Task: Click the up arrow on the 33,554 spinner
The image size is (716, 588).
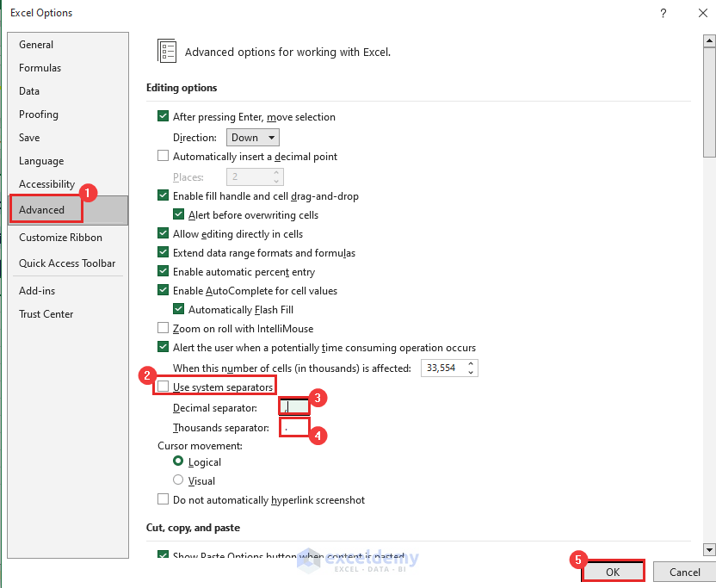Action: point(470,362)
